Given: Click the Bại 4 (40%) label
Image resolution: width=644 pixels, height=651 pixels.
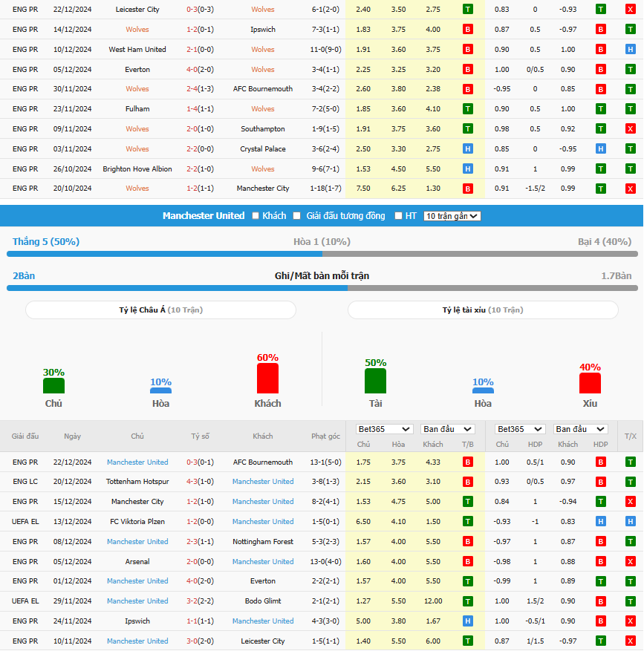Looking at the screenshot, I should coord(605,242).
